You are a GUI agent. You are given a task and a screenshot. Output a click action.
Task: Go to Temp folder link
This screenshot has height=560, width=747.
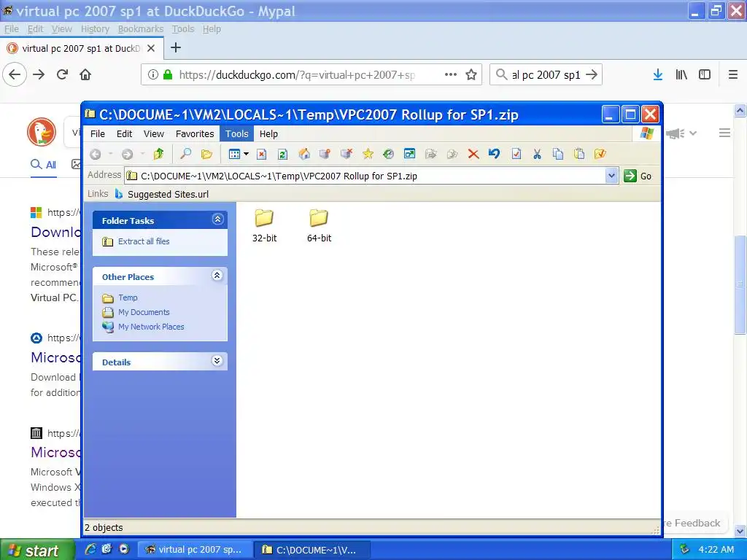click(128, 297)
